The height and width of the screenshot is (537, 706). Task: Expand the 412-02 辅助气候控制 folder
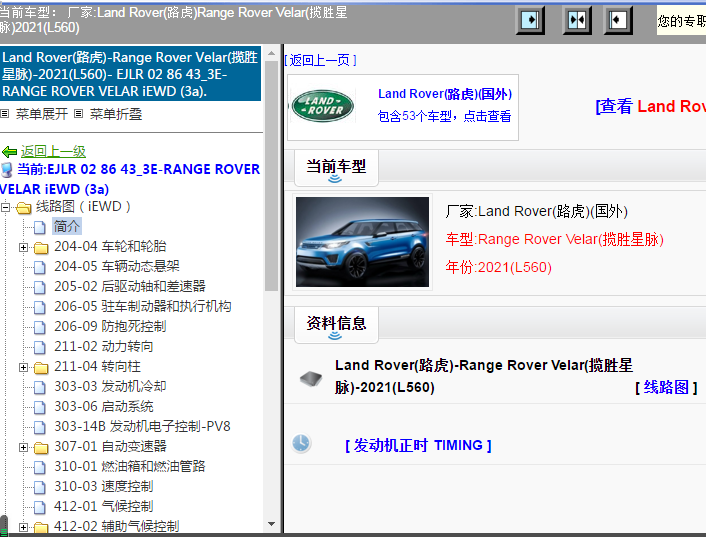tap(23, 527)
